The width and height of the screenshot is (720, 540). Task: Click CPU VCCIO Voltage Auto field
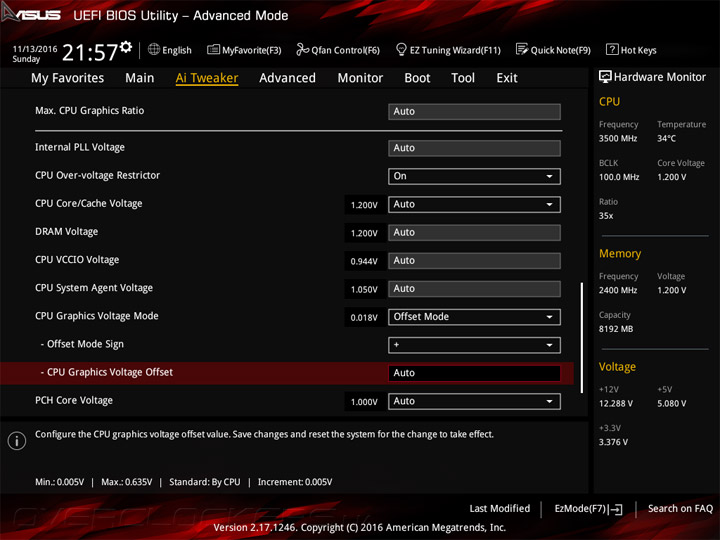click(x=474, y=261)
